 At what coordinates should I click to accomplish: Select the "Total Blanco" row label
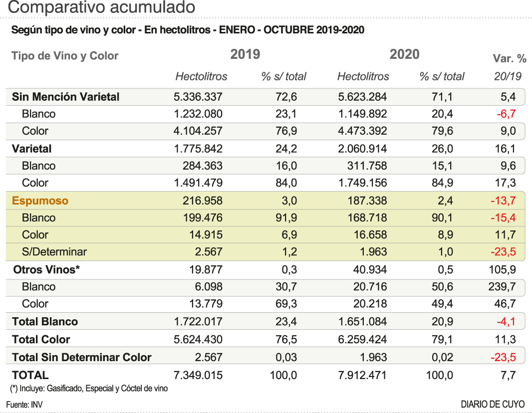click(45, 322)
